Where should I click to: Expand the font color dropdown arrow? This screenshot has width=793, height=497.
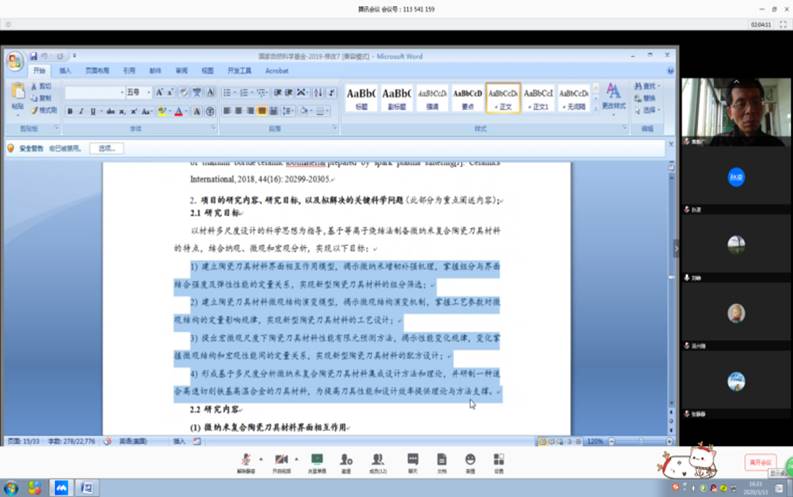[x=185, y=111]
